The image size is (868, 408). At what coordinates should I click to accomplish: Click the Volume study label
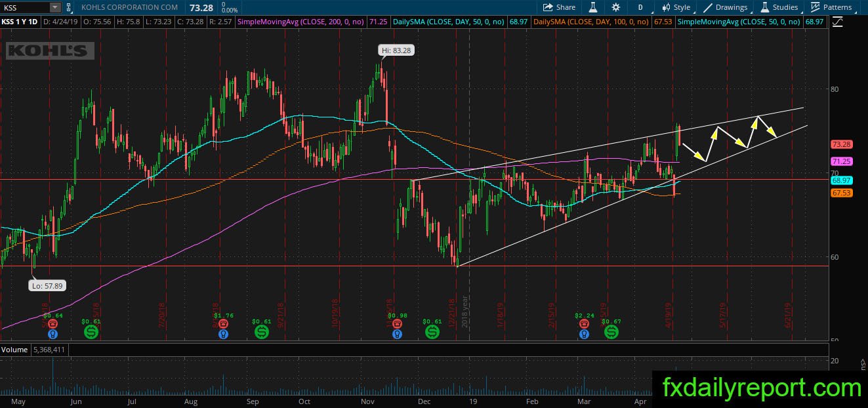[14, 350]
